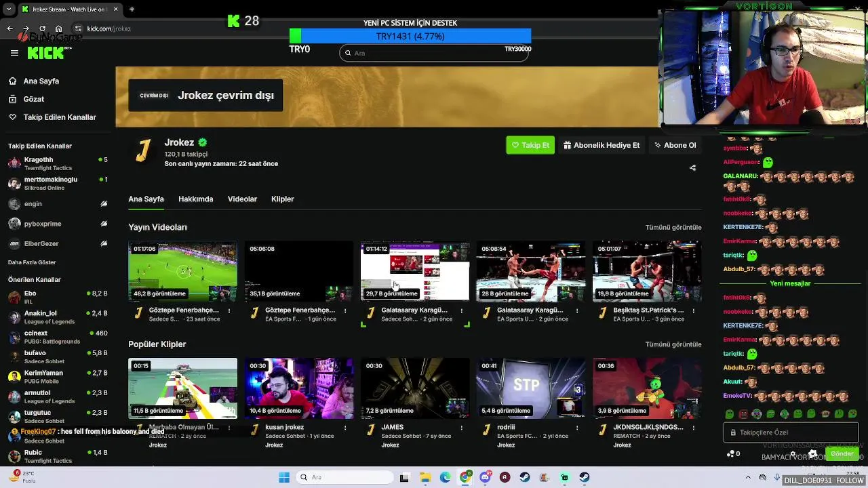Click the green KICK logo
868x488 pixels.
coord(46,53)
